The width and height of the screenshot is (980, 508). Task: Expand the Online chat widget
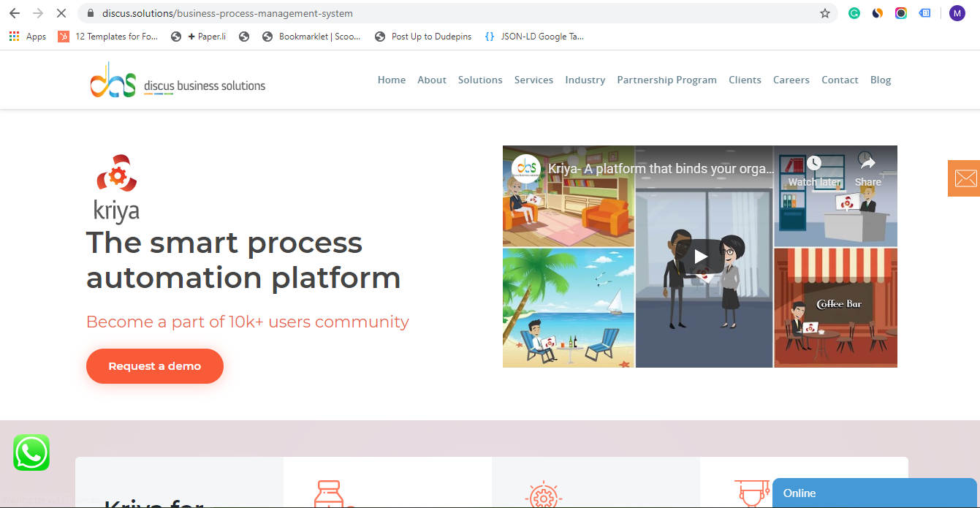click(x=874, y=493)
